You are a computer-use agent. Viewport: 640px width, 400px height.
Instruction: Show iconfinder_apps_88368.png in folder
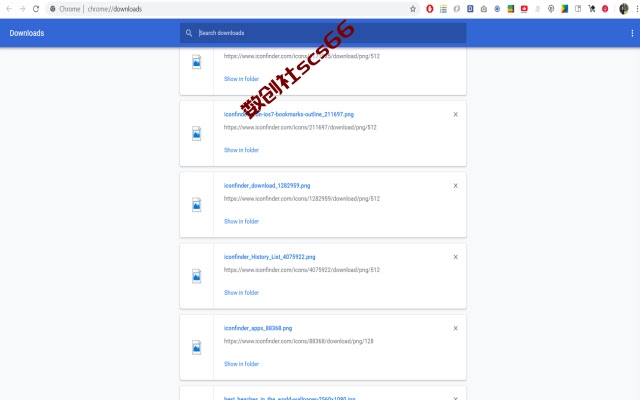[241, 364]
